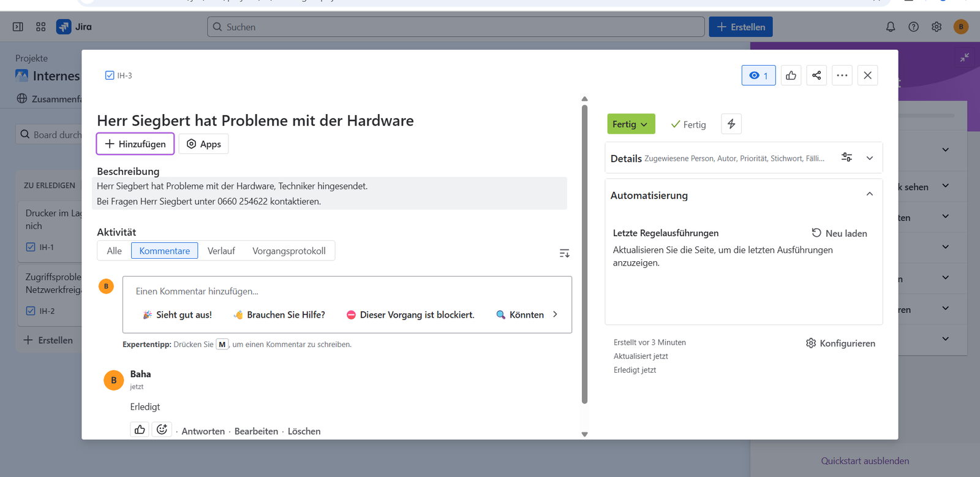Click the help question mark icon
This screenshot has height=477, width=980.
click(x=913, y=27)
